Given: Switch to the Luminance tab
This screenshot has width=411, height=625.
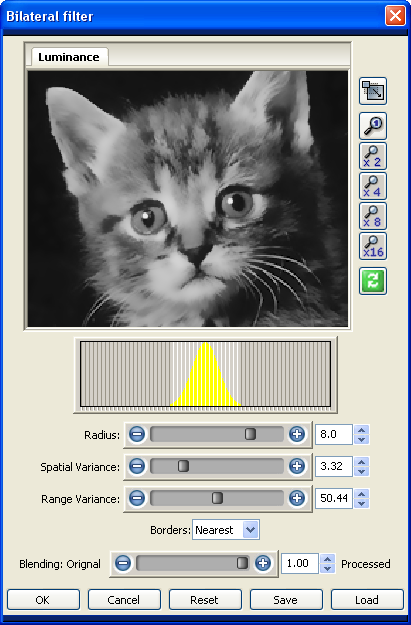Looking at the screenshot, I should click(x=69, y=57).
